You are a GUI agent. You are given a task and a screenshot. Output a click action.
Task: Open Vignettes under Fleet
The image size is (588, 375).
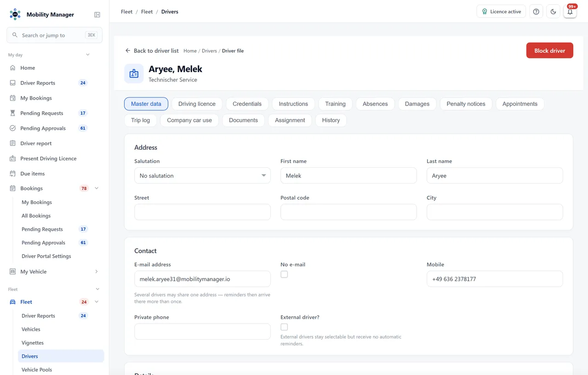33,343
